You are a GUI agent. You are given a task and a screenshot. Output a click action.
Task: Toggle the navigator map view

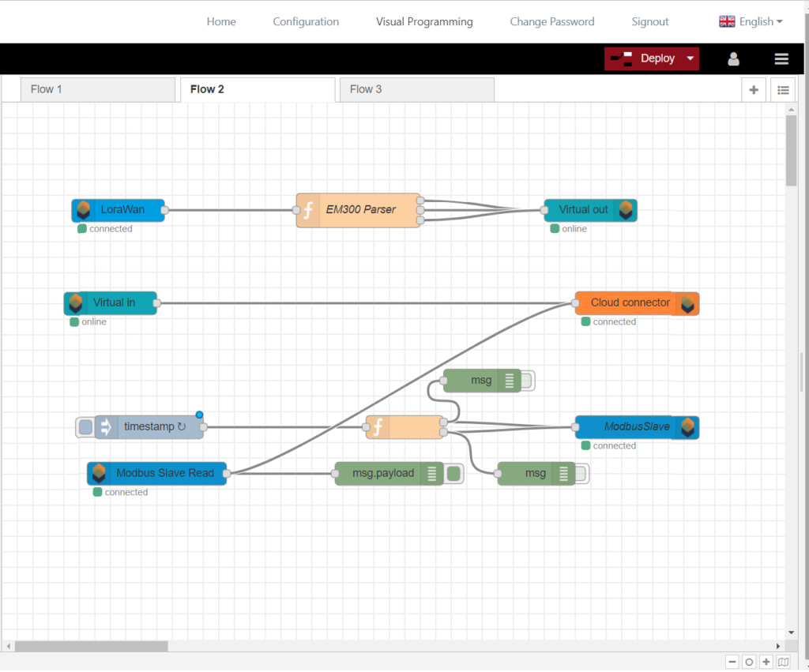(783, 662)
